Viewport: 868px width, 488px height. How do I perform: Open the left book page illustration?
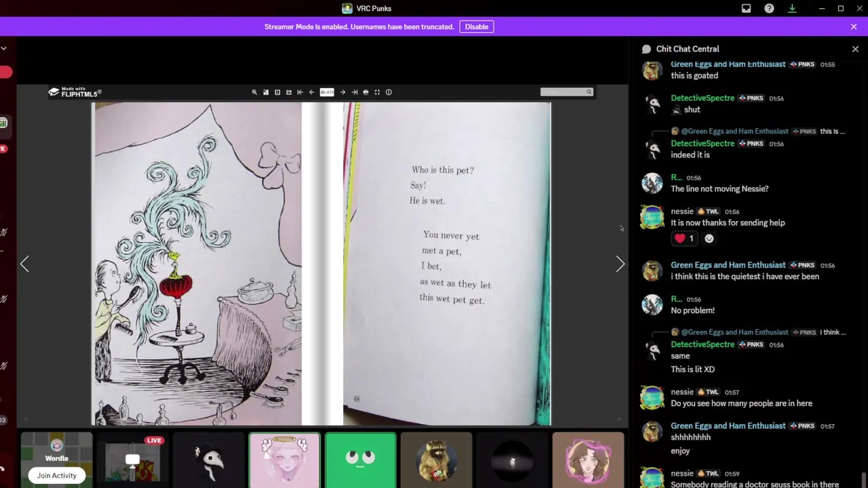(197, 264)
